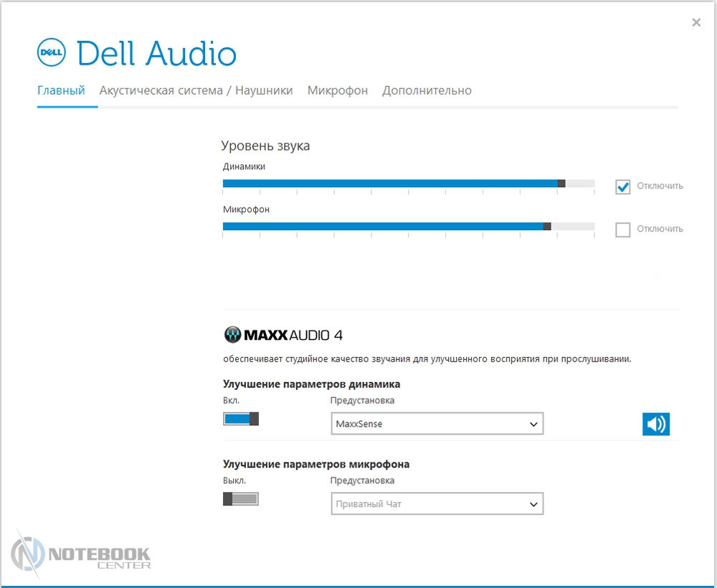Expand the Приватный Чат preset dropdown

point(437,504)
